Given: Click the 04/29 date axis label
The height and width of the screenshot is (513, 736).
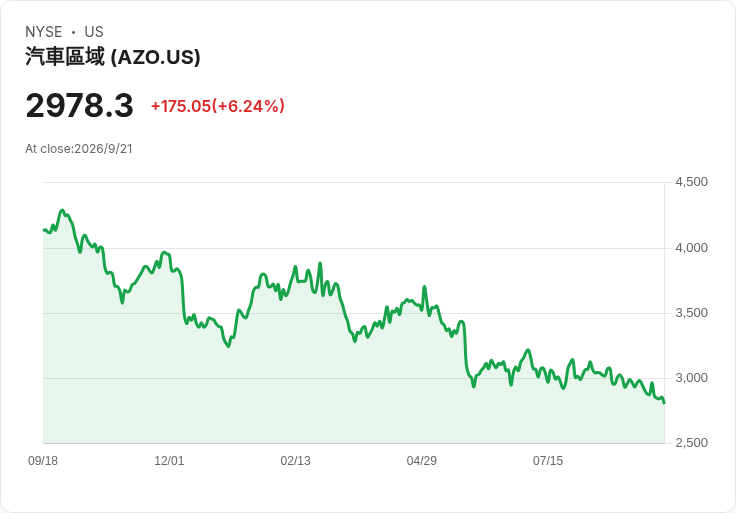Looking at the screenshot, I should (422, 461).
